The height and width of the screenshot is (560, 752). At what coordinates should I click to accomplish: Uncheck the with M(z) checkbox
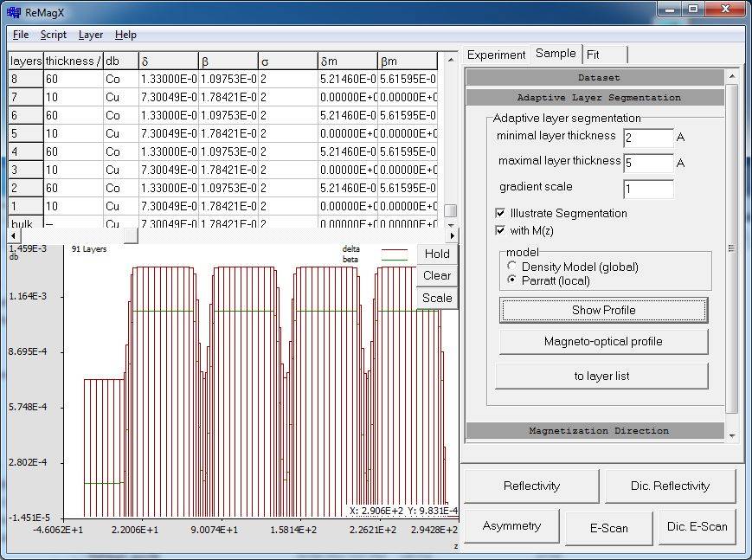click(x=500, y=230)
